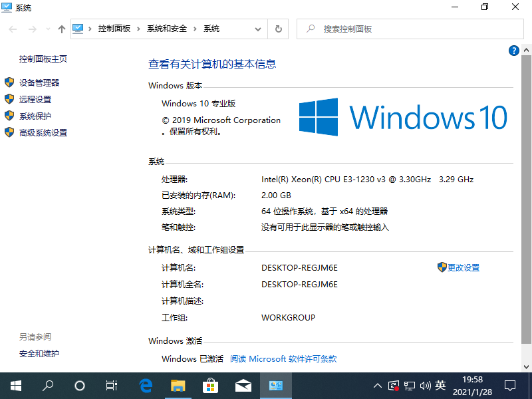Click the up-arrow navigation icon
This screenshot has width=532, height=399.
62,29
